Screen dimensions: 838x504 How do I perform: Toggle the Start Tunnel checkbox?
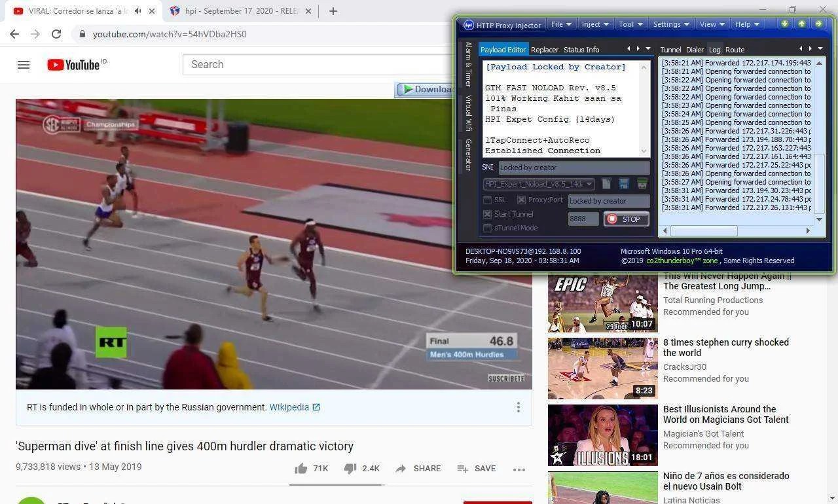click(x=487, y=214)
